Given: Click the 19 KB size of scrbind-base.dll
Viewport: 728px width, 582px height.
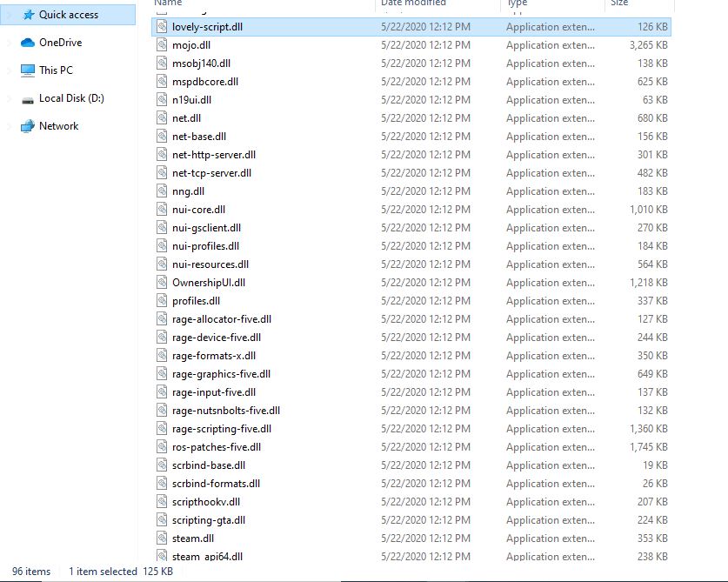Looking at the screenshot, I should (655, 465).
